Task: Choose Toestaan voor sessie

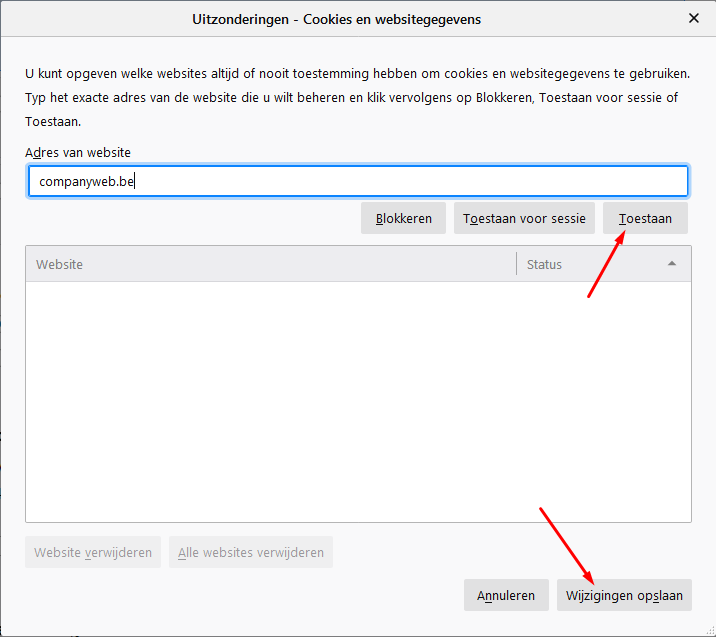Action: click(x=524, y=218)
